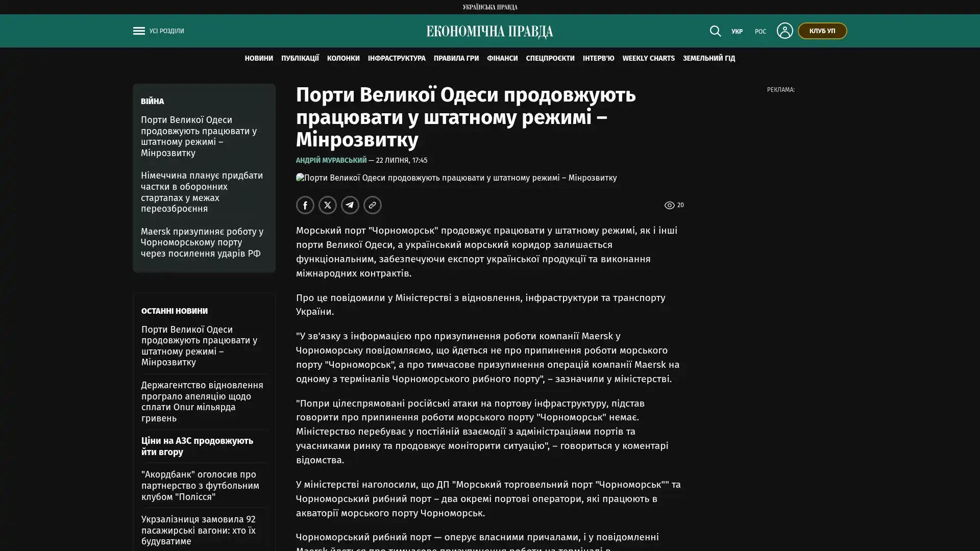
Task: Click the Економічна правда logo
Action: coord(490,32)
